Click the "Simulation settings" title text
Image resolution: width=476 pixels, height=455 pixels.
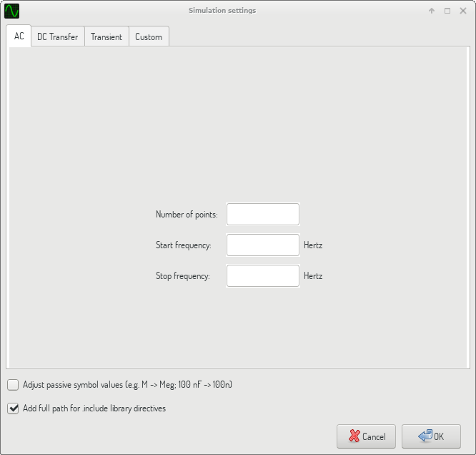click(x=222, y=11)
